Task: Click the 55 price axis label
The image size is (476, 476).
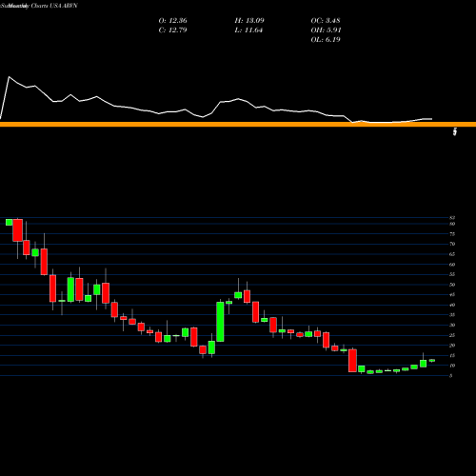Action: click(452, 274)
